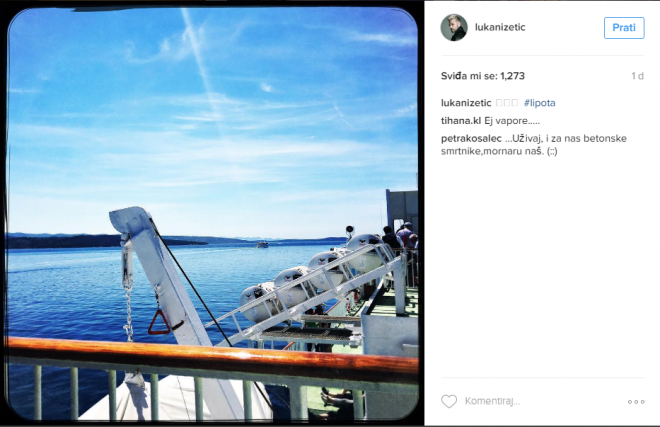Click the distant boat on the horizon
Image resolution: width=660 pixels, height=427 pixels.
point(262,244)
